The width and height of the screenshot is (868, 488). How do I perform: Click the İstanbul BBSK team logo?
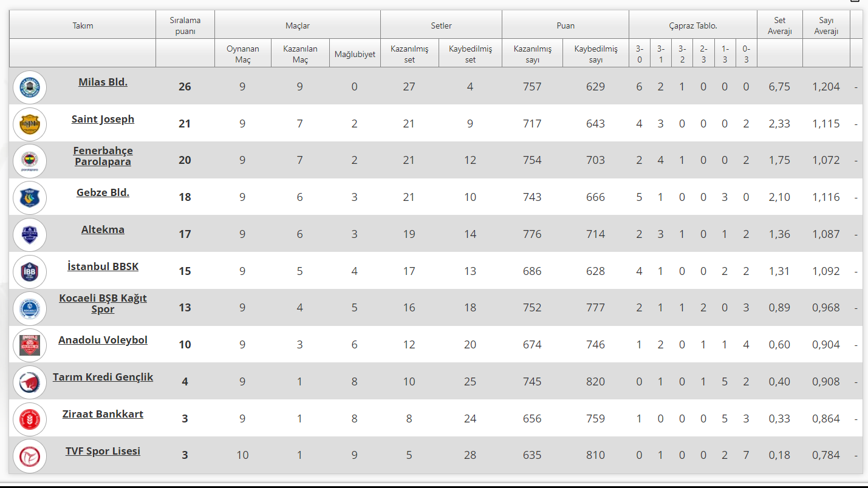29,271
